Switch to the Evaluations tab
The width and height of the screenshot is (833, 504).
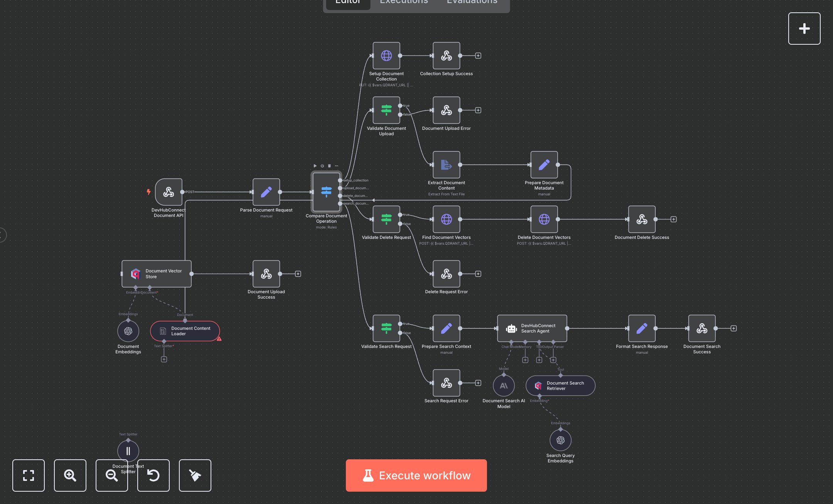472,2
